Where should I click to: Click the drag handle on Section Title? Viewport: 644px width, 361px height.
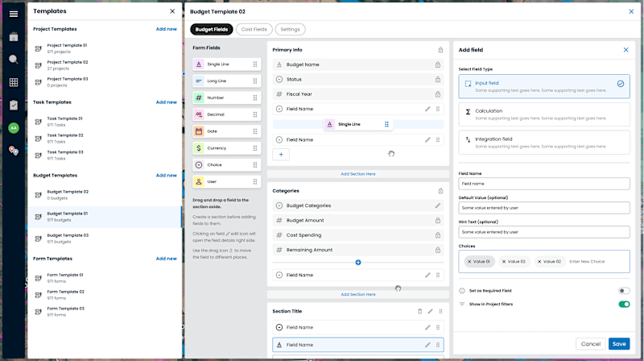click(440, 311)
